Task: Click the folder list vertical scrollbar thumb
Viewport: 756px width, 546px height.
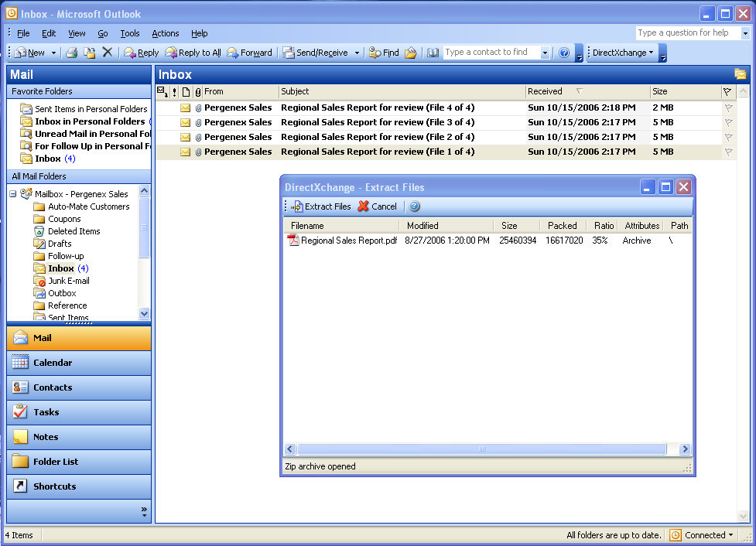Action: coord(144,227)
